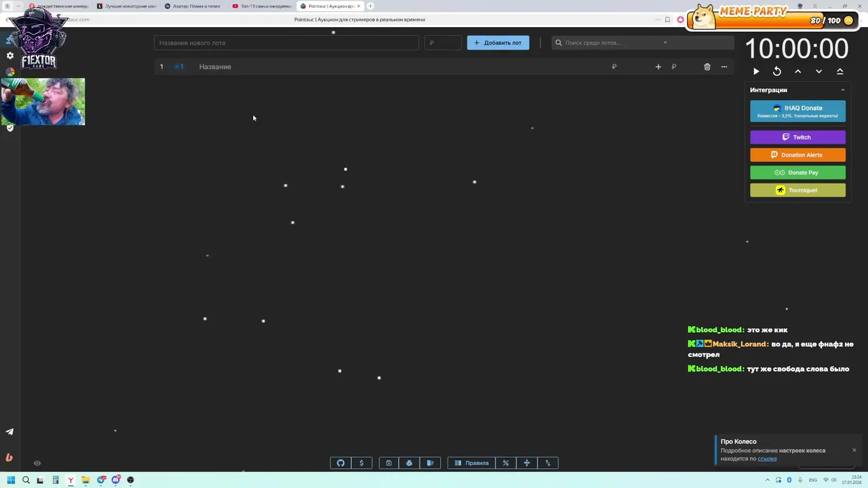This screenshot has height=488, width=868.
Task: Connect the IHAQ Donate integration
Action: [797, 111]
